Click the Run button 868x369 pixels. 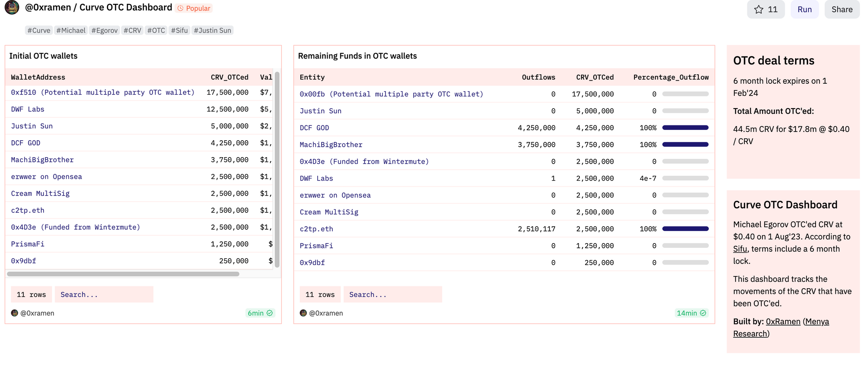tap(804, 10)
